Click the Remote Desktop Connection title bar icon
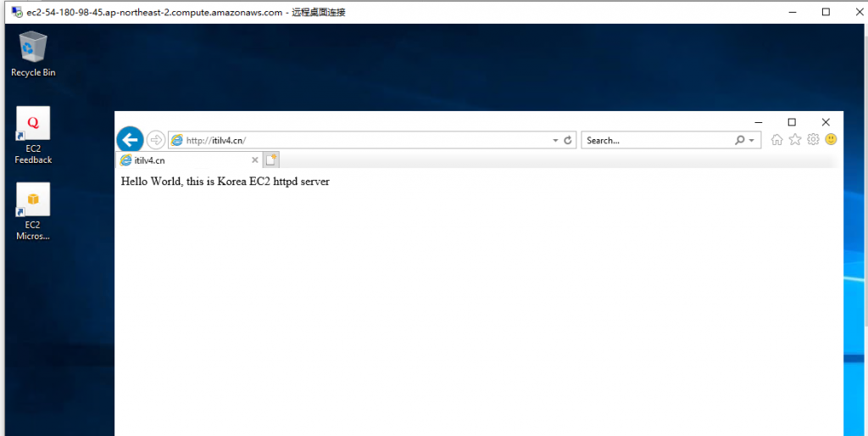Viewport: 868px width, 436px height. tap(17, 12)
